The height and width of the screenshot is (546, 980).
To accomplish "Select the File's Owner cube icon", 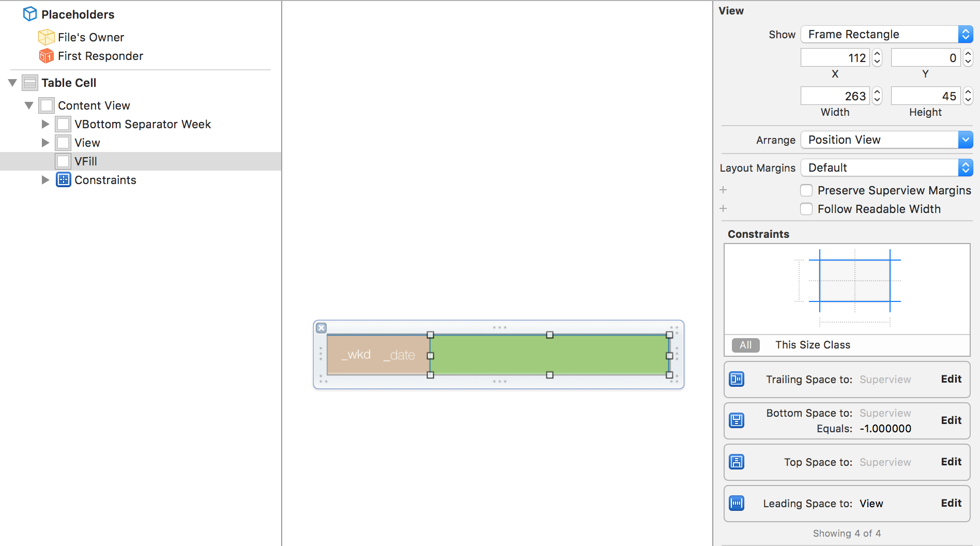I will click(x=46, y=37).
